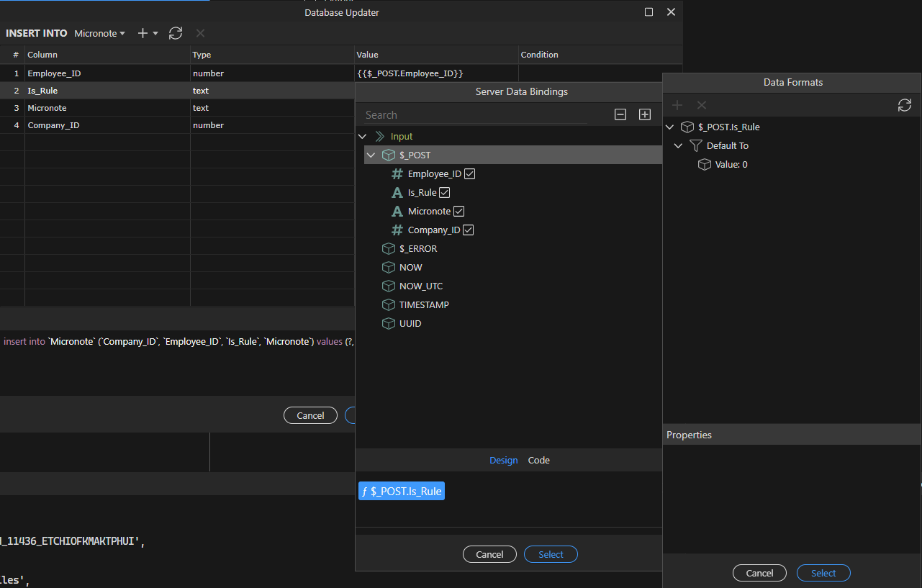Screen dimensions: 922x588
Task: Select the TIMESTAMP binding item
Action: (424, 304)
